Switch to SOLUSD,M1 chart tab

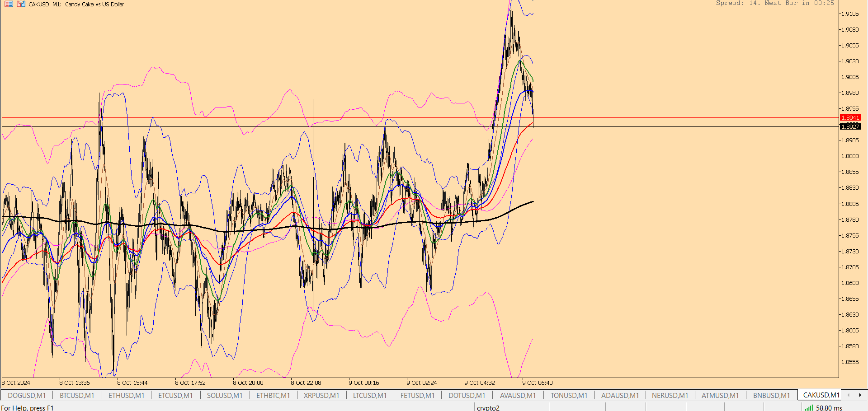coord(225,396)
